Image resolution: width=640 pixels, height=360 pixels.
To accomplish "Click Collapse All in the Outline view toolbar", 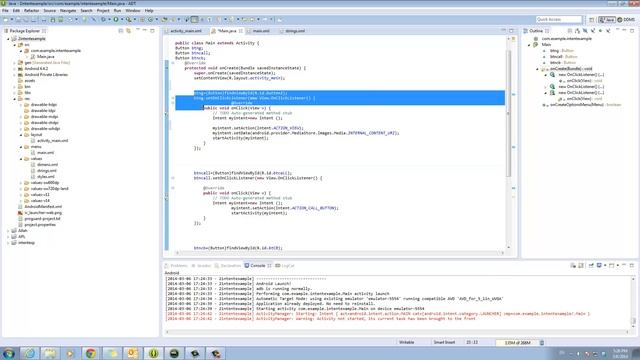I will 570,31.
